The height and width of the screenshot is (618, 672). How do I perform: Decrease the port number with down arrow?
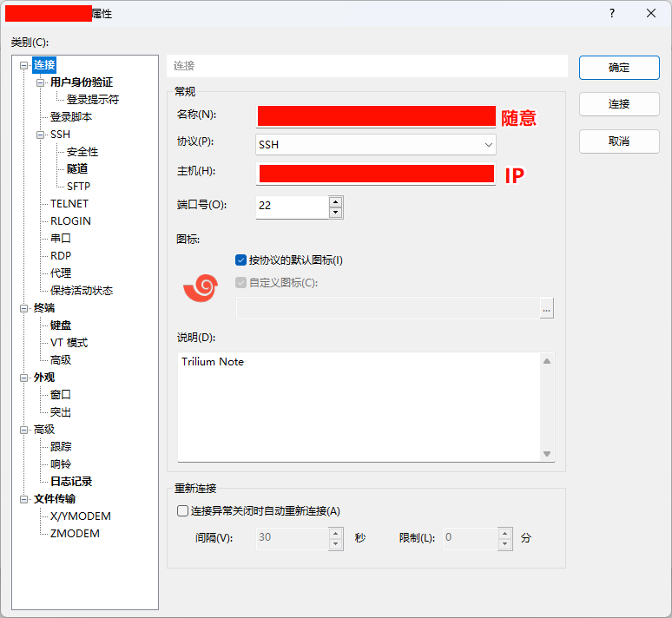[x=336, y=212]
